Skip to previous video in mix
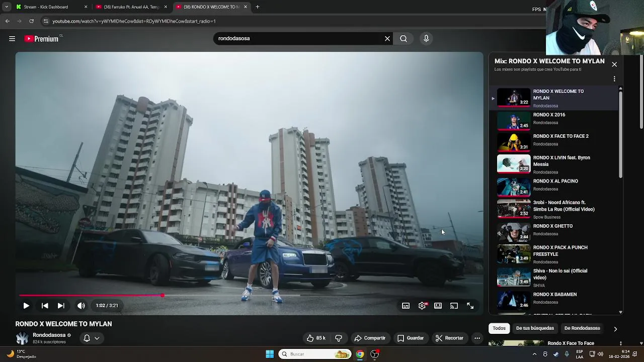The width and height of the screenshot is (644, 362). (x=45, y=305)
